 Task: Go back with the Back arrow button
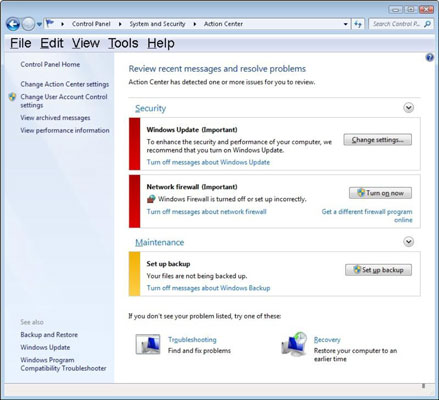[13, 24]
